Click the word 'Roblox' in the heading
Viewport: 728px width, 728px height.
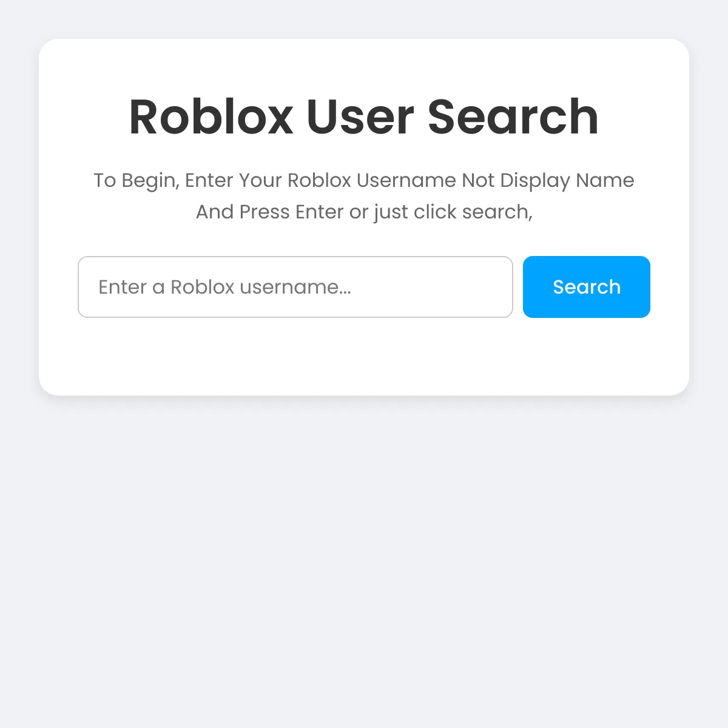[211, 116]
